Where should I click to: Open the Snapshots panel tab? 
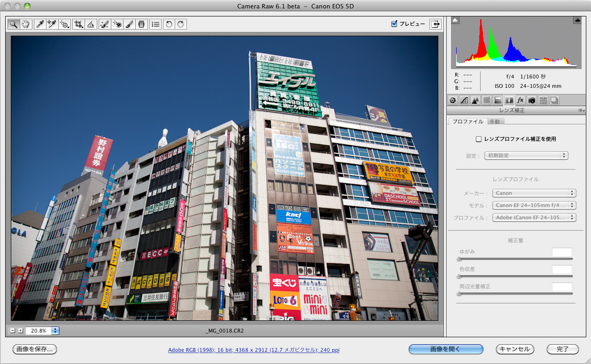[554, 100]
